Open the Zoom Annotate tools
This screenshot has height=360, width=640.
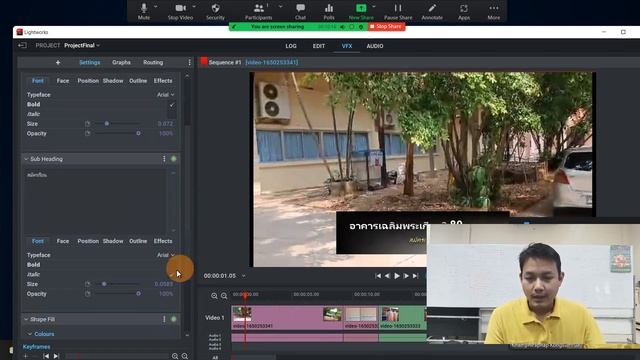tap(432, 11)
